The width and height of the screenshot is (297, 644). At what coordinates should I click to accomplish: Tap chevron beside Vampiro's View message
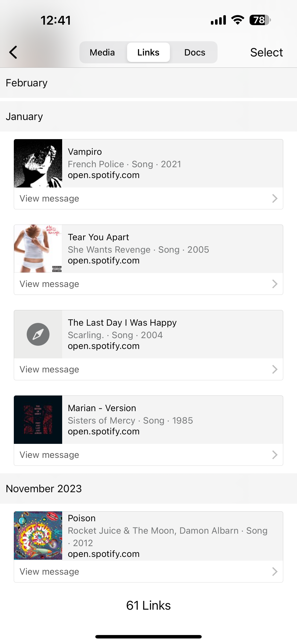tap(274, 199)
